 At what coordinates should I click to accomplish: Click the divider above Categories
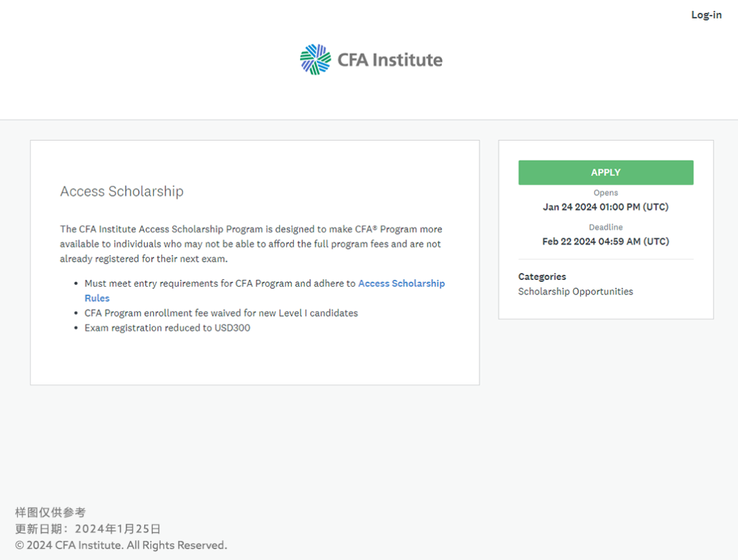pos(605,260)
